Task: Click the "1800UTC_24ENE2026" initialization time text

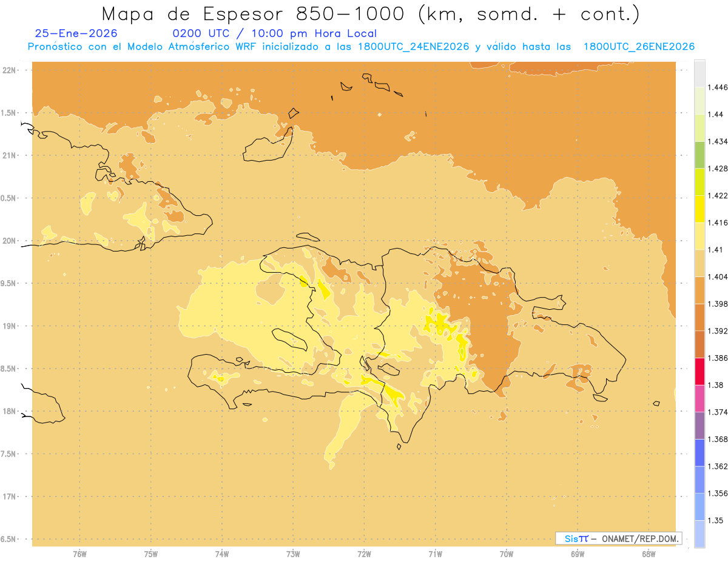Action: (x=414, y=47)
